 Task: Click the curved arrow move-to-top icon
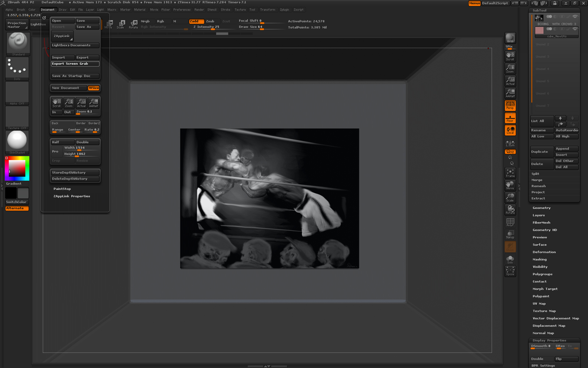pos(560,124)
